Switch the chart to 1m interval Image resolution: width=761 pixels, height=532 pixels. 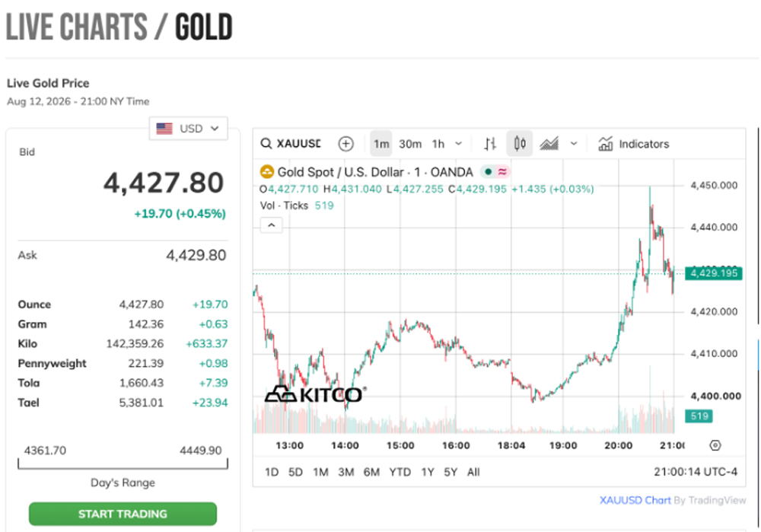(381, 144)
